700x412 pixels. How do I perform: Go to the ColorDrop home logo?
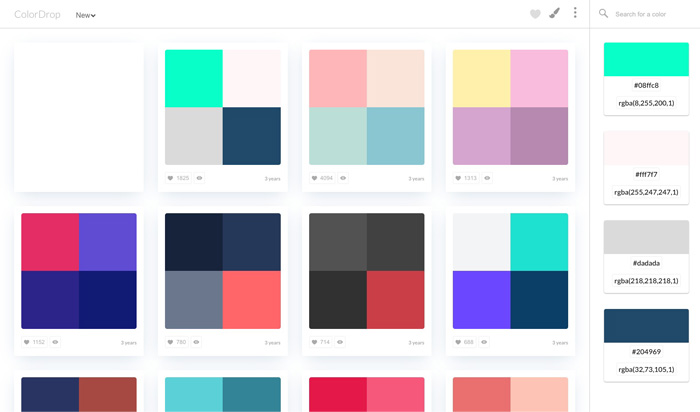pyautogui.click(x=37, y=14)
